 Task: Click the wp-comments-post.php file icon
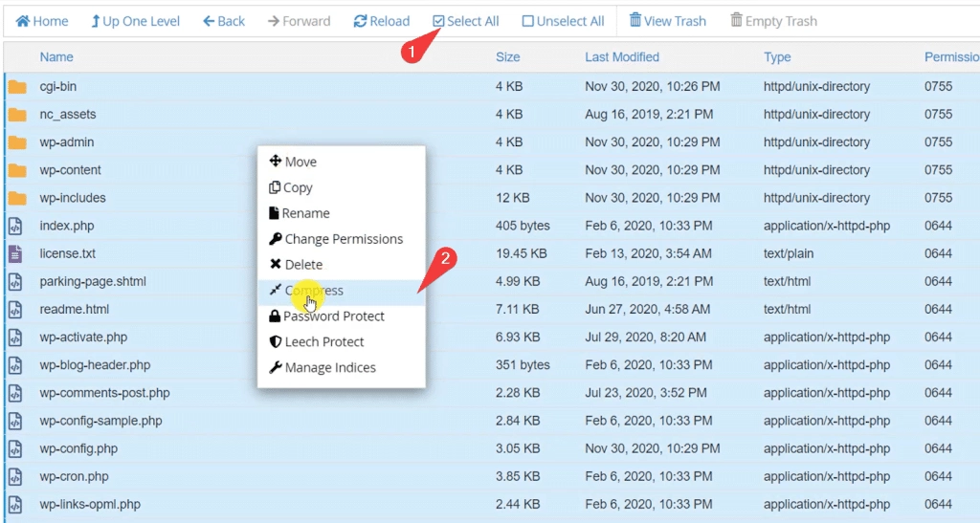(x=15, y=393)
